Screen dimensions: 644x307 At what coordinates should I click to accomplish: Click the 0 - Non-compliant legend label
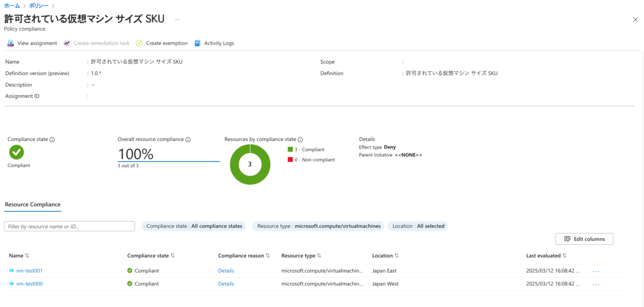(x=314, y=159)
